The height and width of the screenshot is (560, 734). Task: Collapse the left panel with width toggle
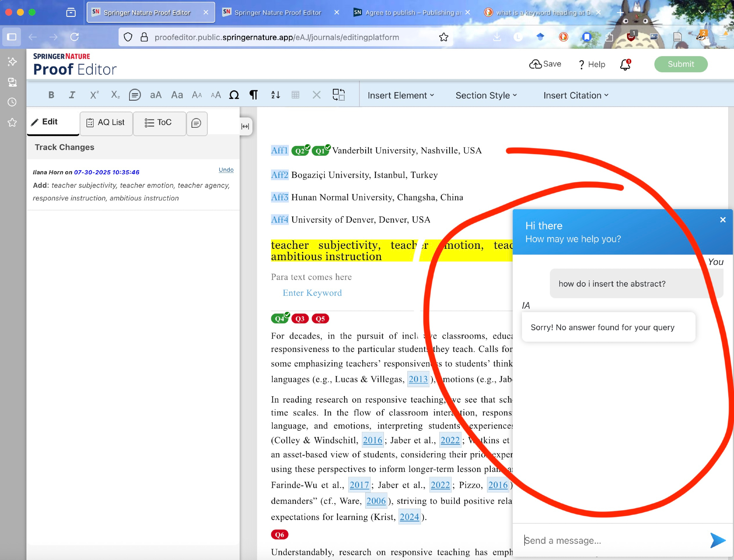pyautogui.click(x=245, y=126)
